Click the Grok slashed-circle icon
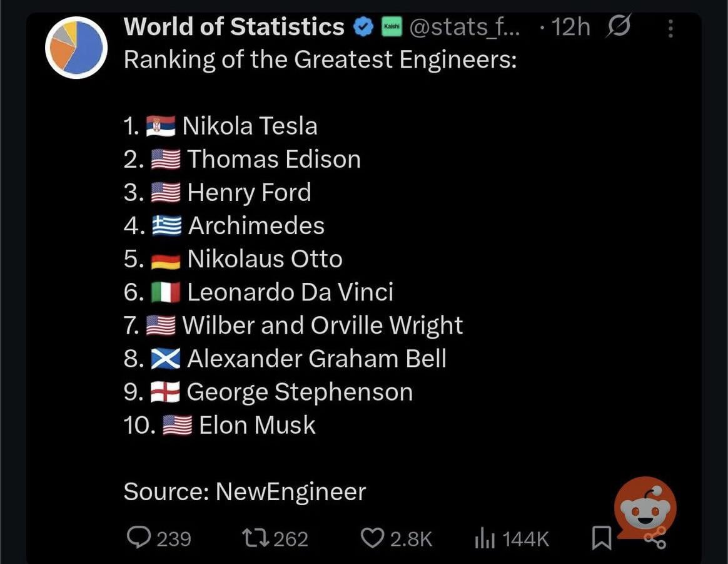The width and height of the screenshot is (728, 564). pyautogui.click(x=618, y=26)
